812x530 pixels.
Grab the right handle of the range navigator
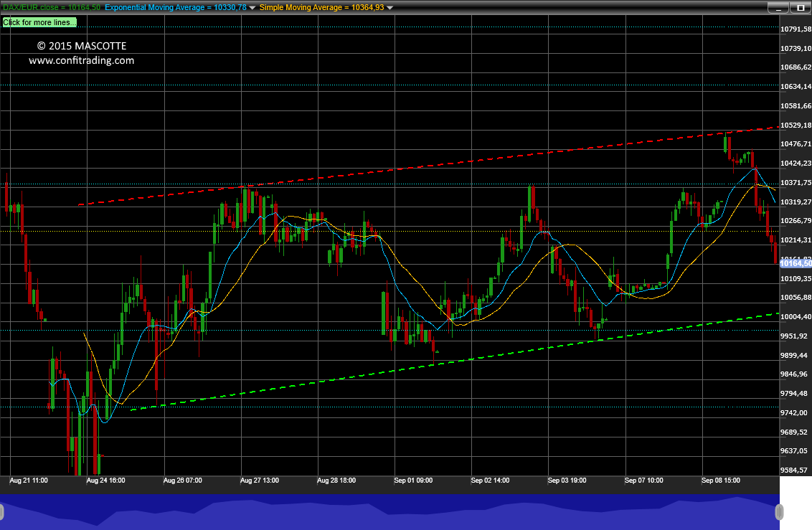pos(779,512)
